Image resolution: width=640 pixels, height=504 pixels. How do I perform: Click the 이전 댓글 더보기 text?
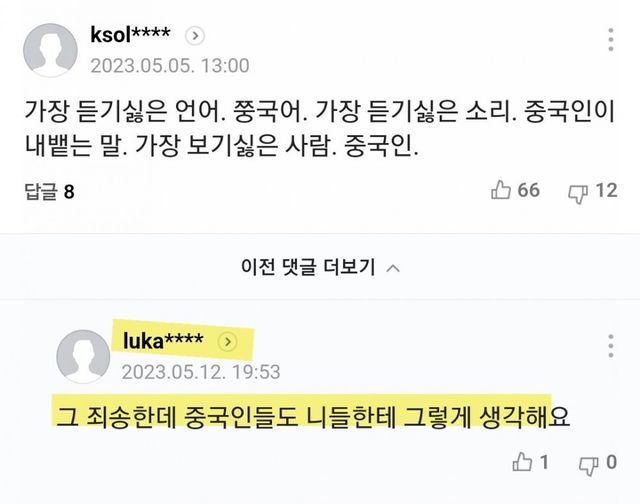click(x=307, y=267)
